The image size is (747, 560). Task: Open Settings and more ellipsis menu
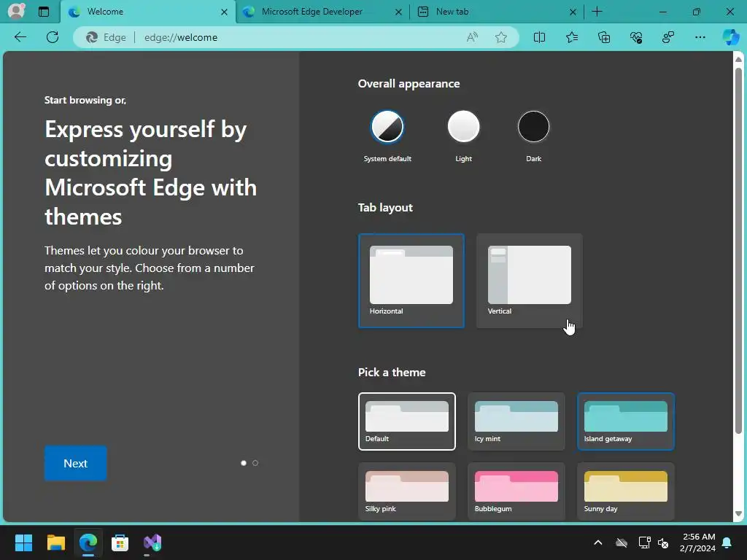(x=700, y=37)
